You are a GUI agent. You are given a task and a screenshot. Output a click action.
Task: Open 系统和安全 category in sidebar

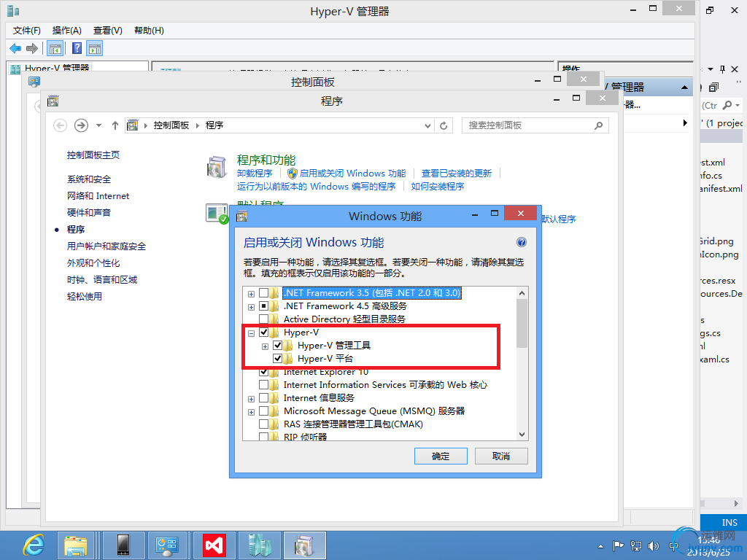tap(89, 179)
